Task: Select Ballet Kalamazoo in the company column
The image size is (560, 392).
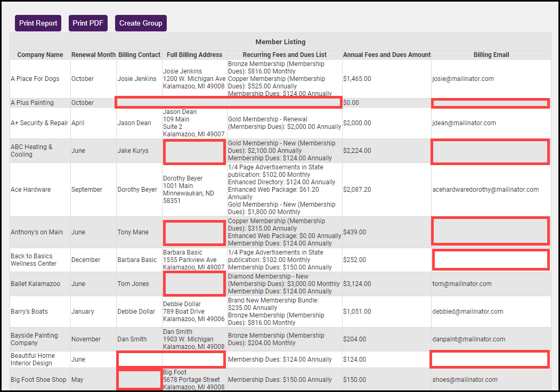Action: [36, 284]
